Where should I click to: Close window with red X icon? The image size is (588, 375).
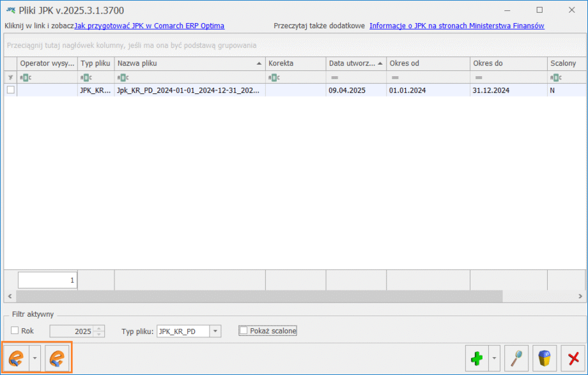click(x=573, y=358)
